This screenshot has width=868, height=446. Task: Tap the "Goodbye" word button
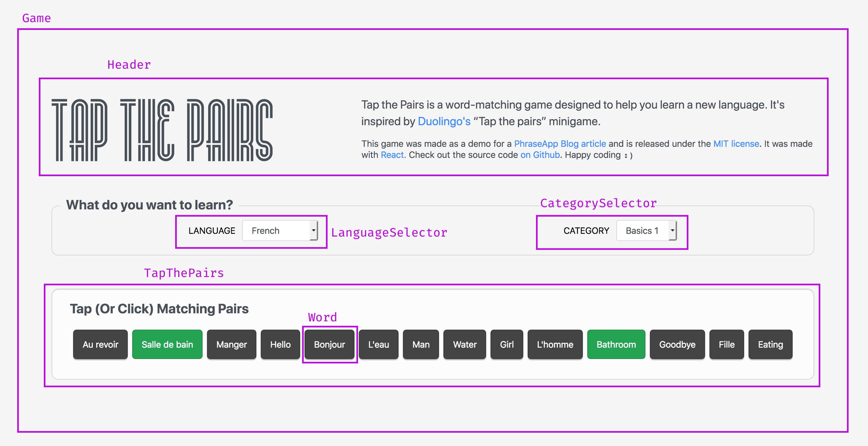pos(677,344)
